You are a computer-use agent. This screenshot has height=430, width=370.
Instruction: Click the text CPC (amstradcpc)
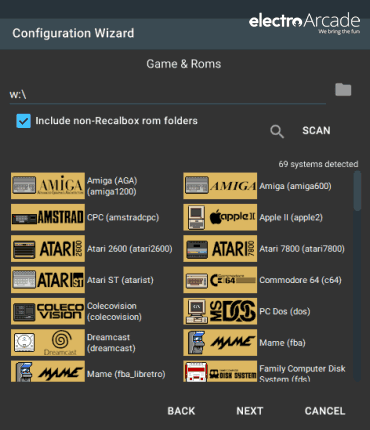click(x=123, y=218)
